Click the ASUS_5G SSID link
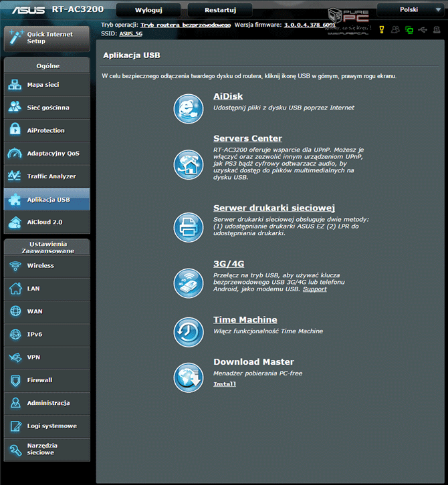This screenshot has height=485, width=448. (x=131, y=33)
